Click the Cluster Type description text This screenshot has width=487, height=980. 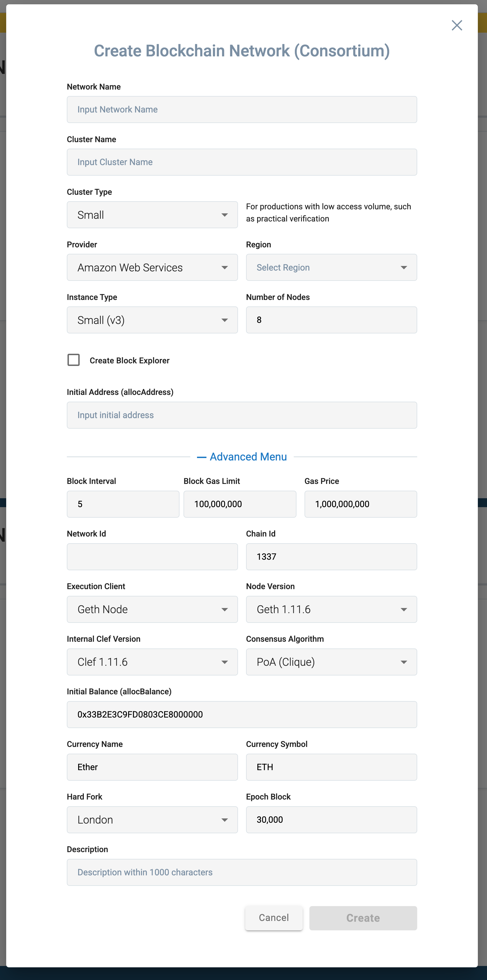tap(329, 213)
